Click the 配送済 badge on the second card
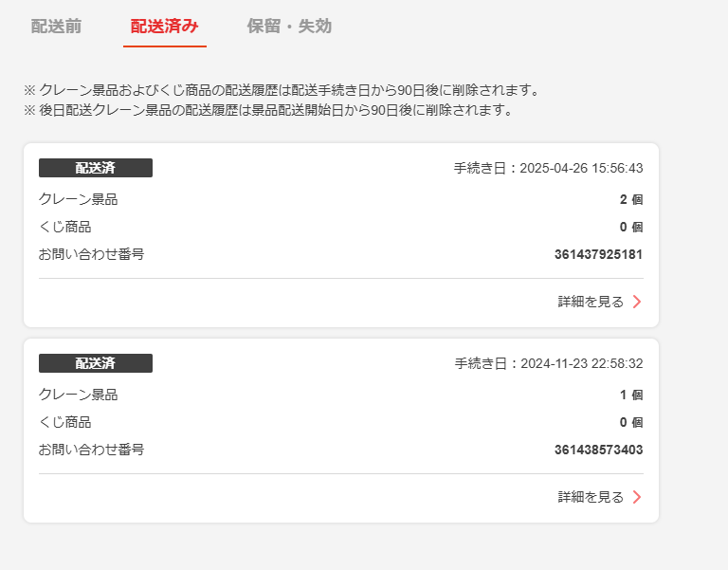 tap(96, 363)
